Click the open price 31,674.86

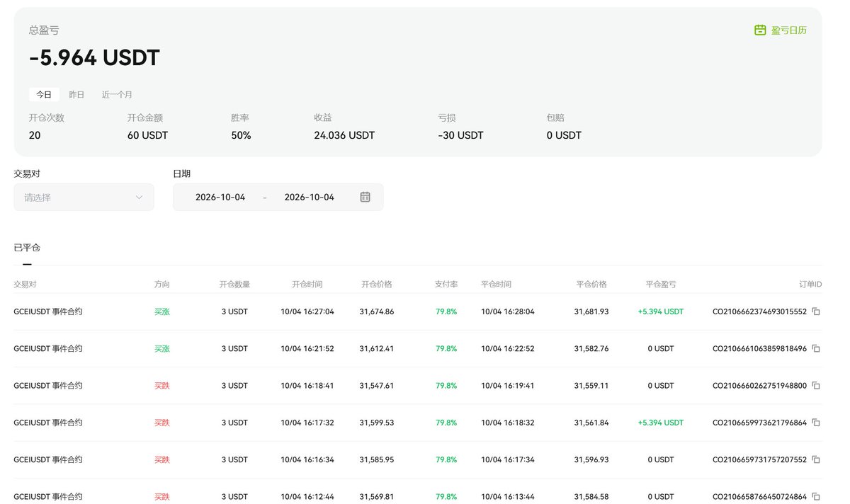(x=377, y=311)
